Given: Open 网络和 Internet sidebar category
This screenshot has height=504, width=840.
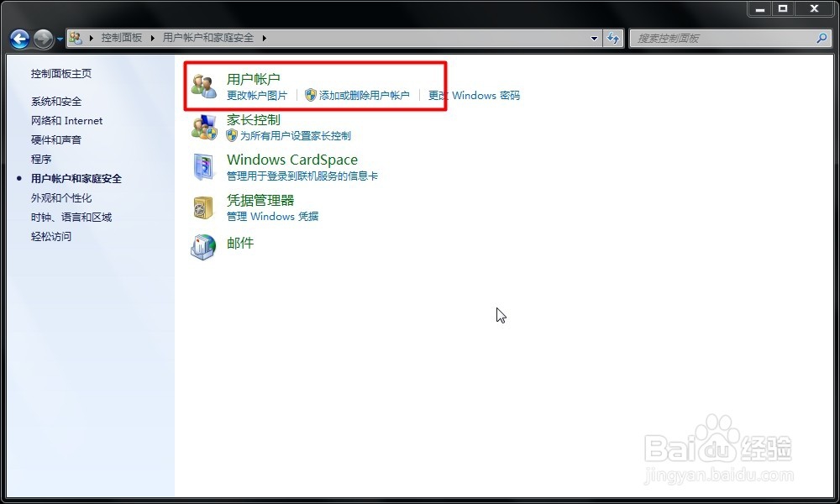Looking at the screenshot, I should point(66,120).
